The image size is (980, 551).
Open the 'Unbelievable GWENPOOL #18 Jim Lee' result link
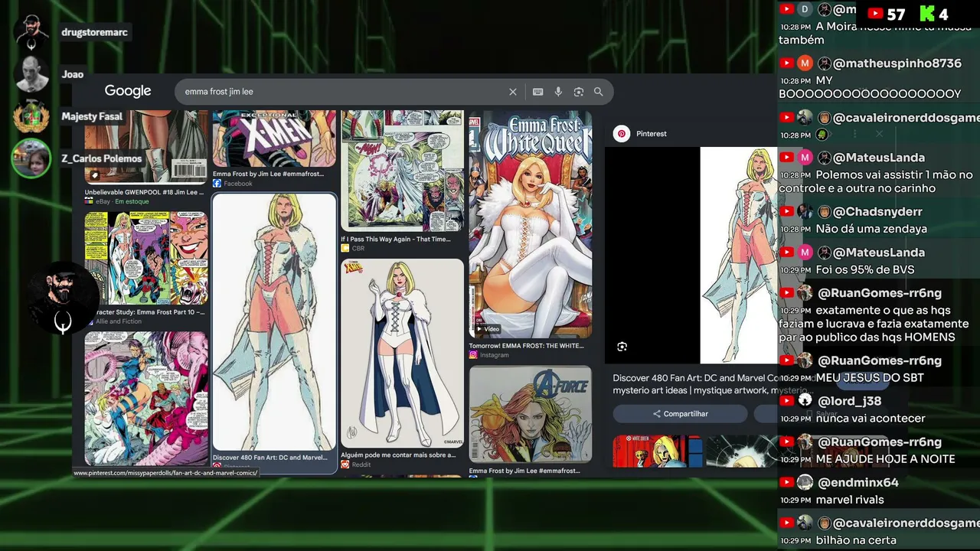[x=145, y=192]
